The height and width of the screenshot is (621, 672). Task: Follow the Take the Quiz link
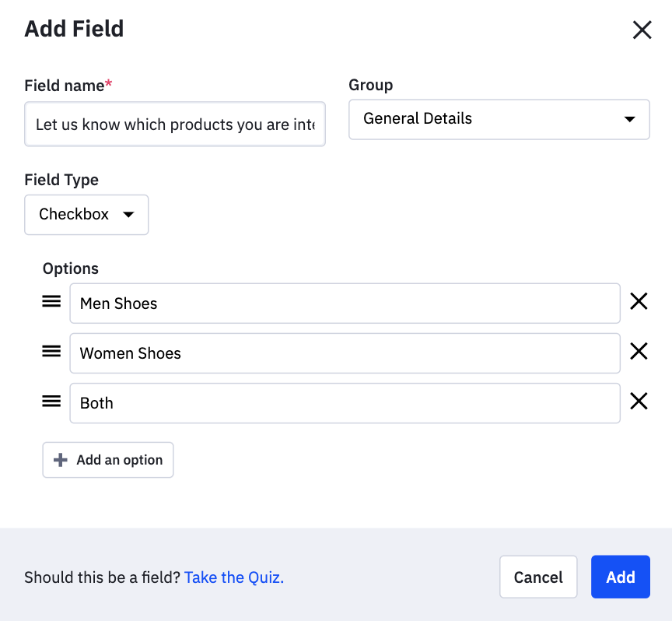click(x=233, y=577)
